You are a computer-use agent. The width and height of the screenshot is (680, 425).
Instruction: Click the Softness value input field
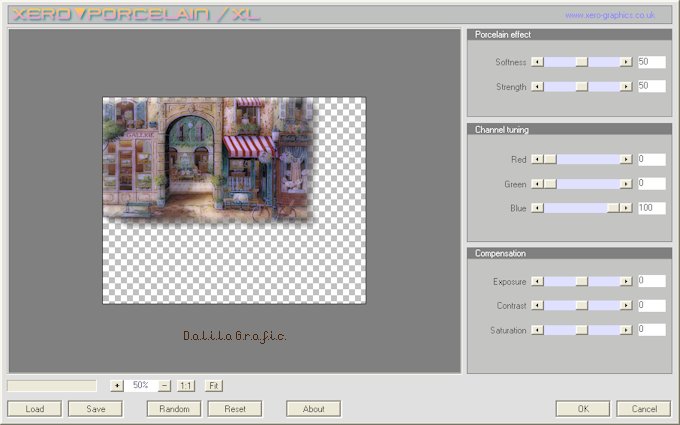point(651,62)
